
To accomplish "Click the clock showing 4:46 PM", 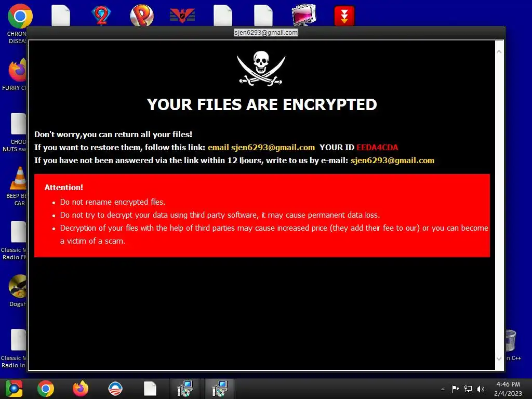I will pyautogui.click(x=508, y=389).
